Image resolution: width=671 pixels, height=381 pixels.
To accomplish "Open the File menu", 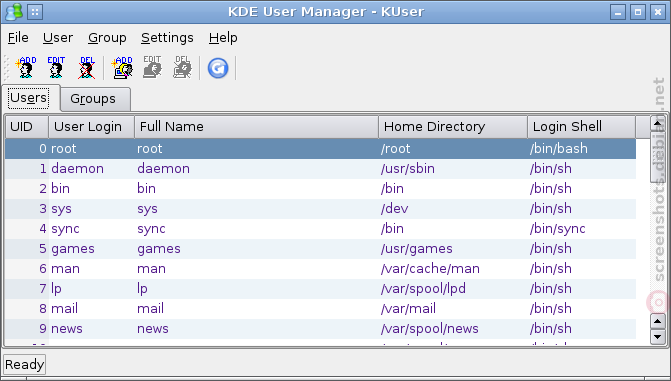I will tap(18, 38).
